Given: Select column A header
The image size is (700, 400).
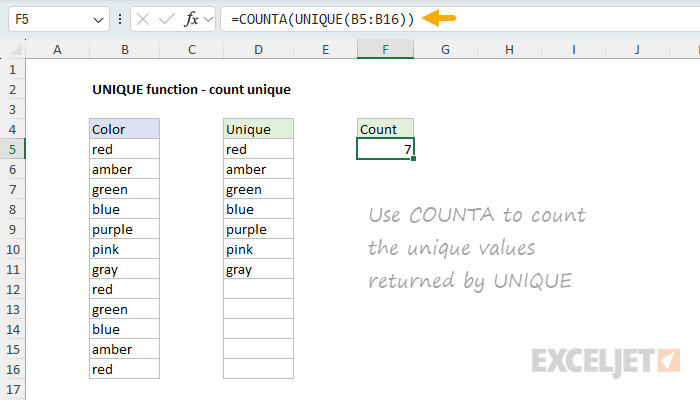Looking at the screenshot, I should pyautogui.click(x=57, y=49).
